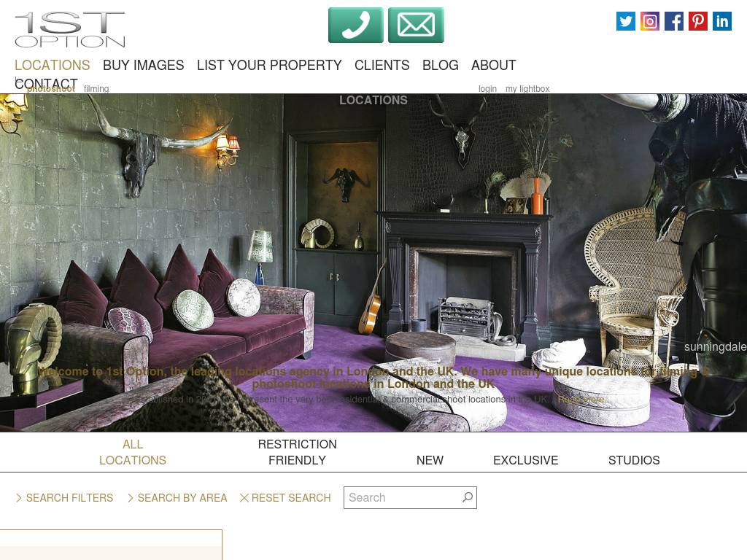
Task: Open the List Your Property menu
Action: click(x=269, y=65)
